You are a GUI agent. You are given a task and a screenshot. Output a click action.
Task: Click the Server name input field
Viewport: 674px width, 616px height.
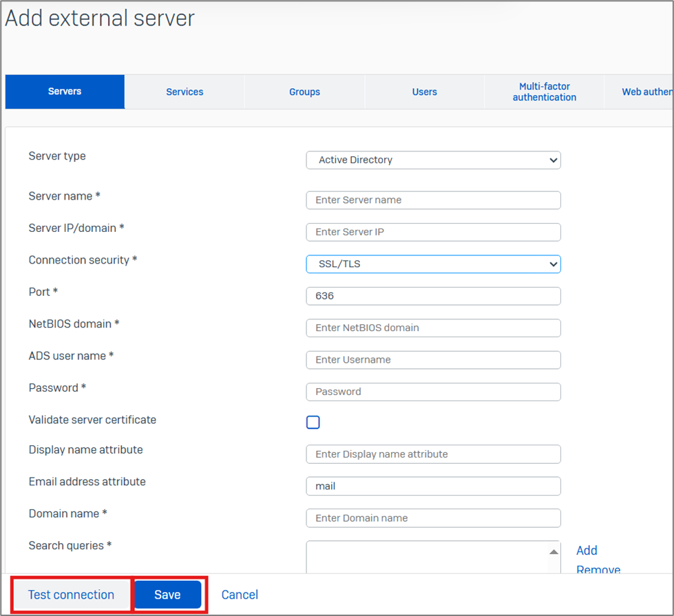coord(433,200)
